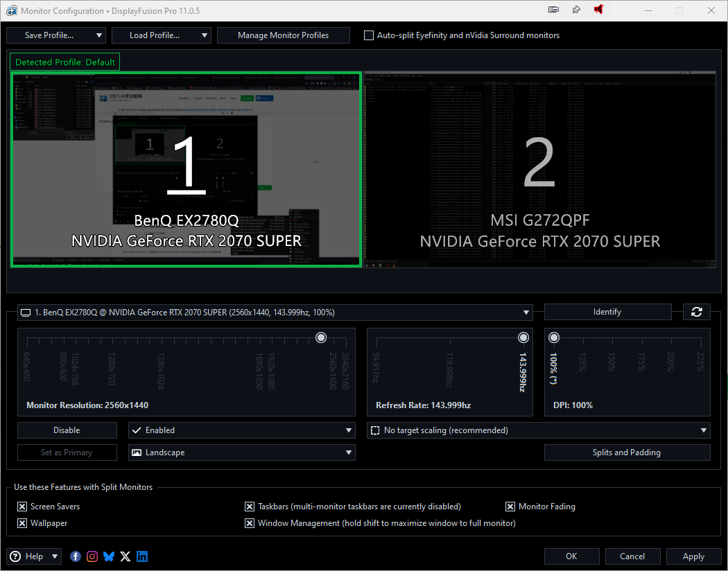728x571 pixels.
Task: Click the Bluesky butterfly icon
Action: [109, 556]
